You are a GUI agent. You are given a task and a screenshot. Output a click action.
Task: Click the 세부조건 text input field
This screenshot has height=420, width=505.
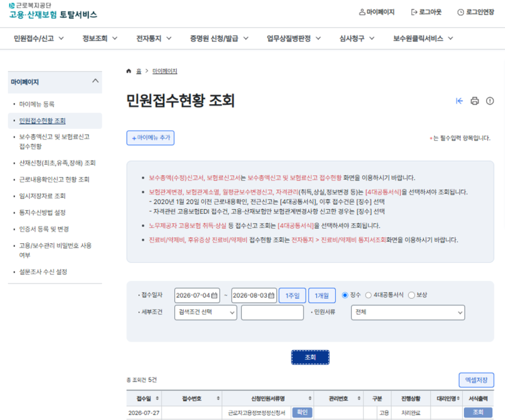272,313
